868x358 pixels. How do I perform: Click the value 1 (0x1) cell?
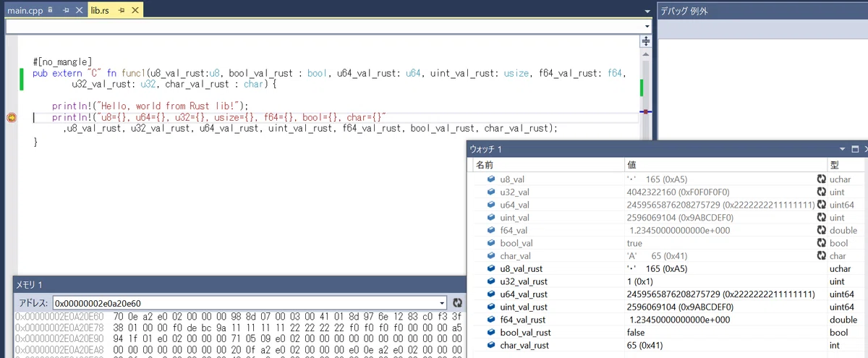(x=639, y=281)
